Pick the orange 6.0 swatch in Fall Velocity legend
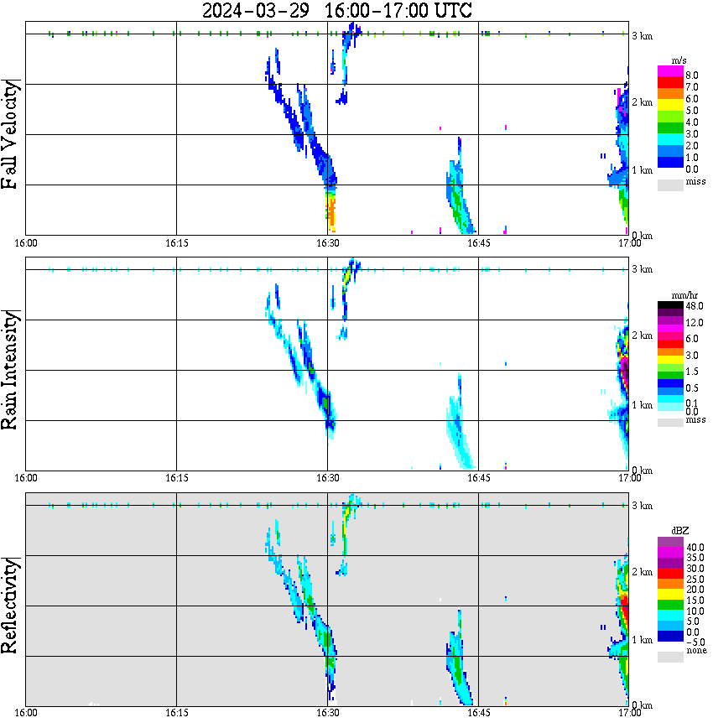The height and width of the screenshot is (728, 713). pyautogui.click(x=670, y=93)
